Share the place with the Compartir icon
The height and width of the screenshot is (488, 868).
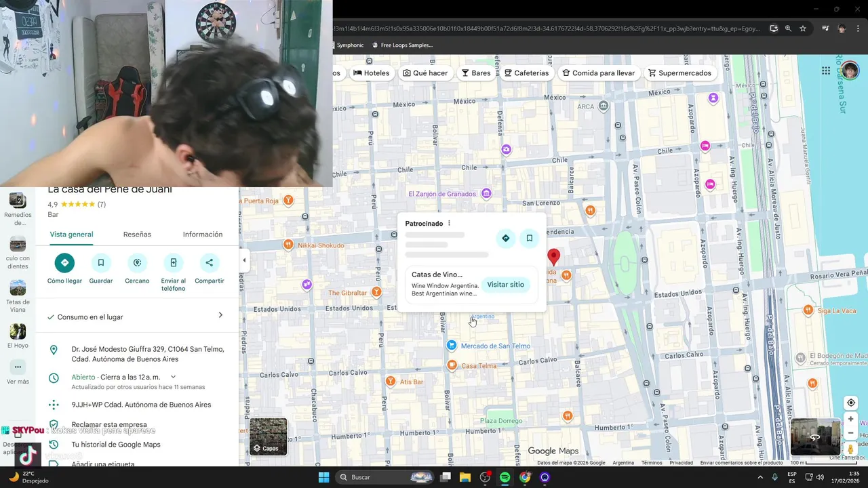click(x=209, y=262)
